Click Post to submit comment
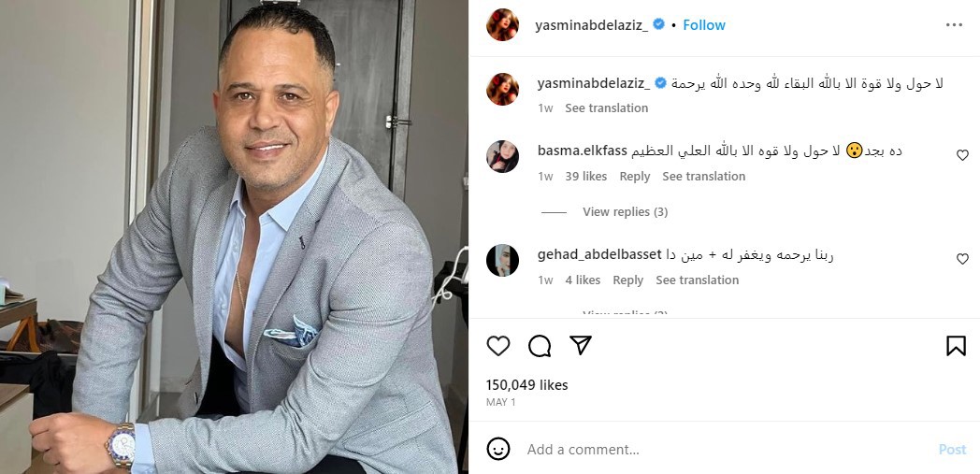This screenshot has height=474, width=980. pyautogui.click(x=953, y=450)
